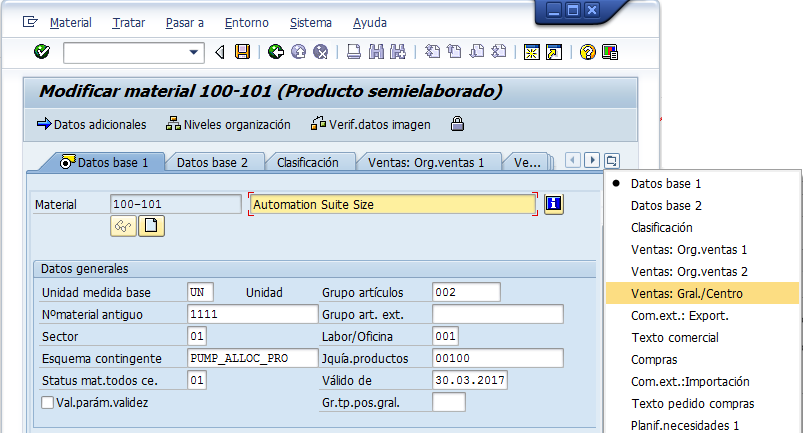Click the Find binoculars icon
Screen dimensions: 803x433
tap(376, 52)
